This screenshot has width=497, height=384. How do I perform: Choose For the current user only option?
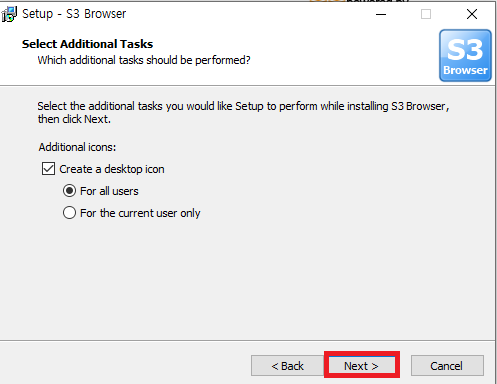pos(69,213)
